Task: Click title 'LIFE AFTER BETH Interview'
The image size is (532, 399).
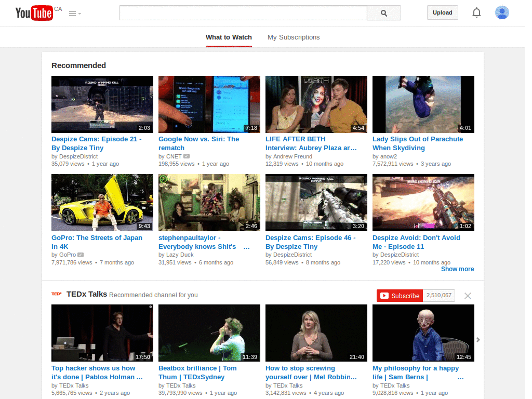Action: pyautogui.click(x=311, y=143)
